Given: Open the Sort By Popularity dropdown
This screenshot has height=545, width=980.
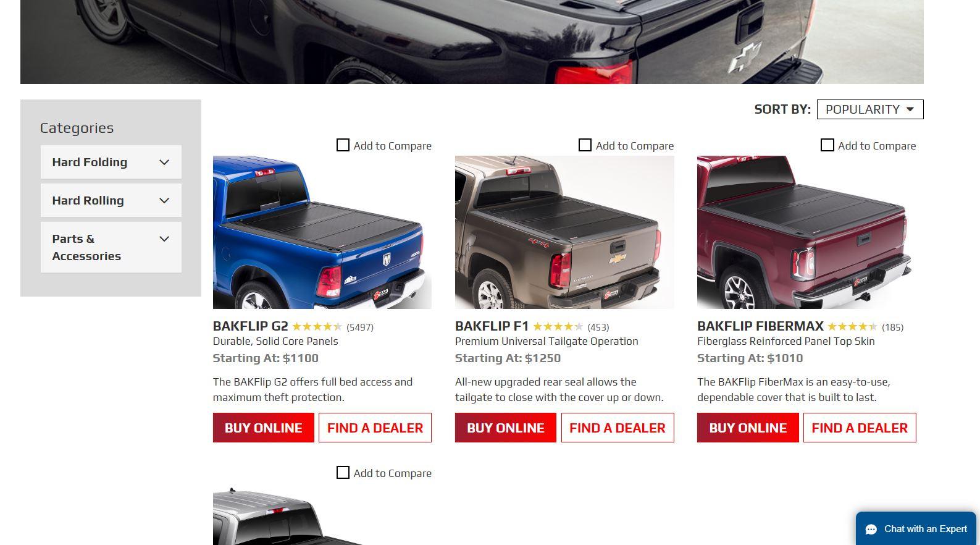Looking at the screenshot, I should pos(870,109).
